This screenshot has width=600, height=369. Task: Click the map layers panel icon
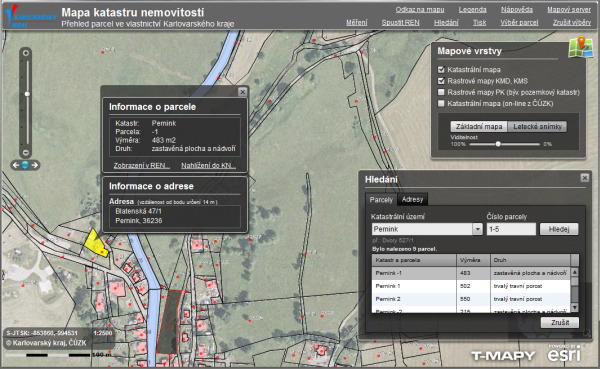coord(581,47)
